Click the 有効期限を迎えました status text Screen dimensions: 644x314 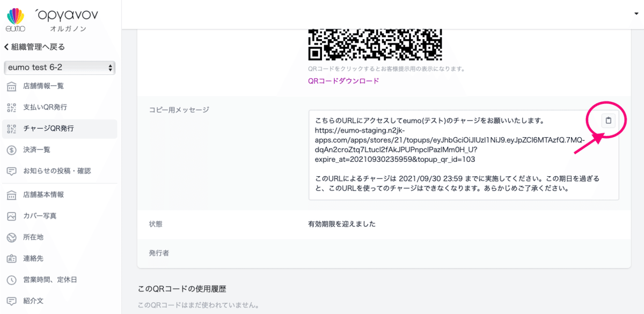[342, 224]
